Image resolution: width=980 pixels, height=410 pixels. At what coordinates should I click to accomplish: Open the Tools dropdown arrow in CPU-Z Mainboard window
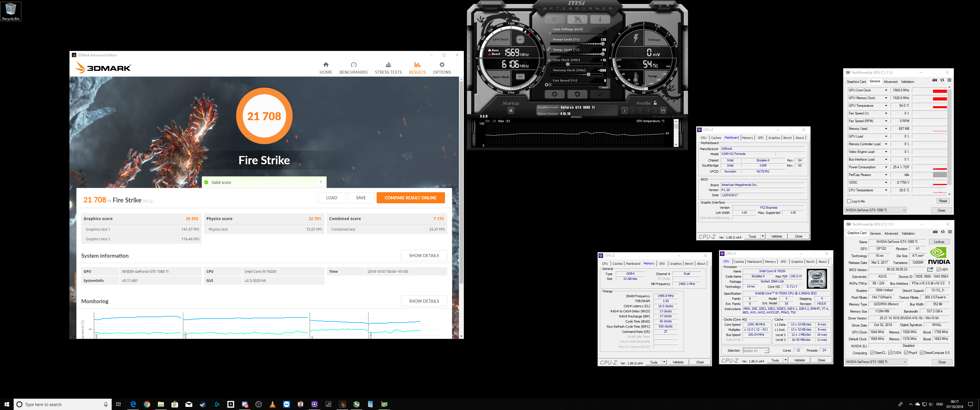pyautogui.click(x=762, y=236)
